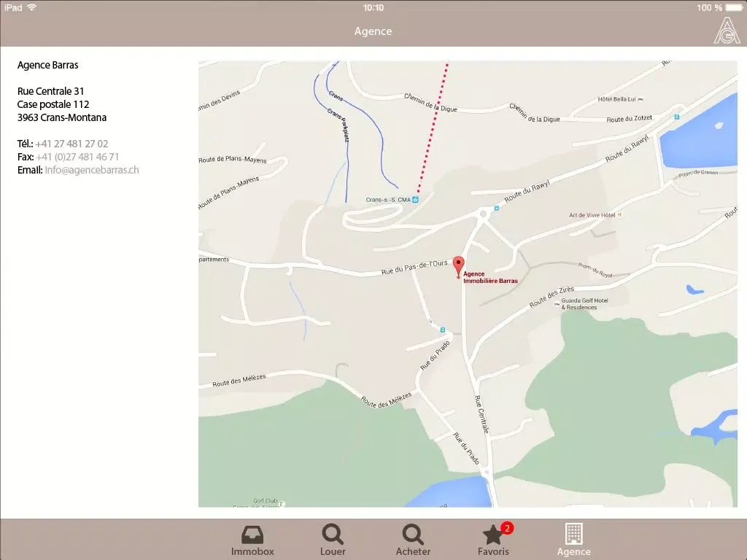Tap the Route des Zirès label
Screen dimensions: 747x560
(x=551, y=297)
